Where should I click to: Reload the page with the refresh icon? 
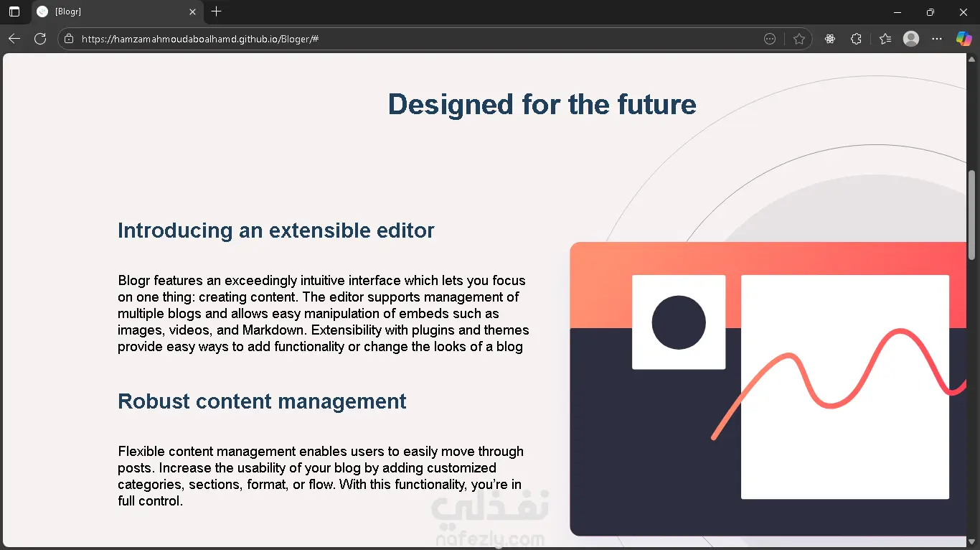[x=40, y=39]
